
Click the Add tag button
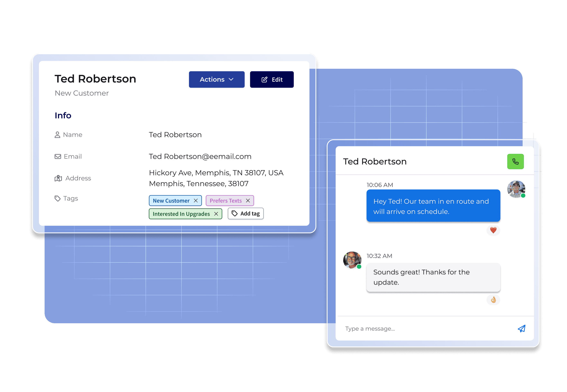point(246,213)
